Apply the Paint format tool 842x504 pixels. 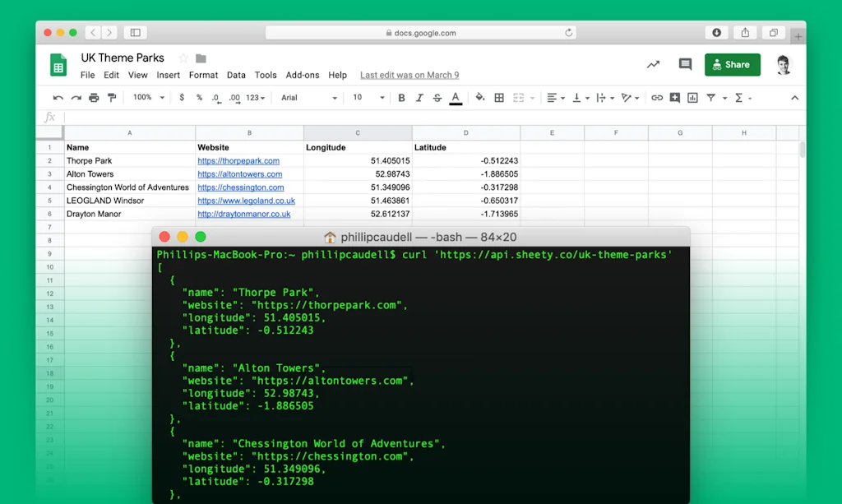pyautogui.click(x=110, y=97)
